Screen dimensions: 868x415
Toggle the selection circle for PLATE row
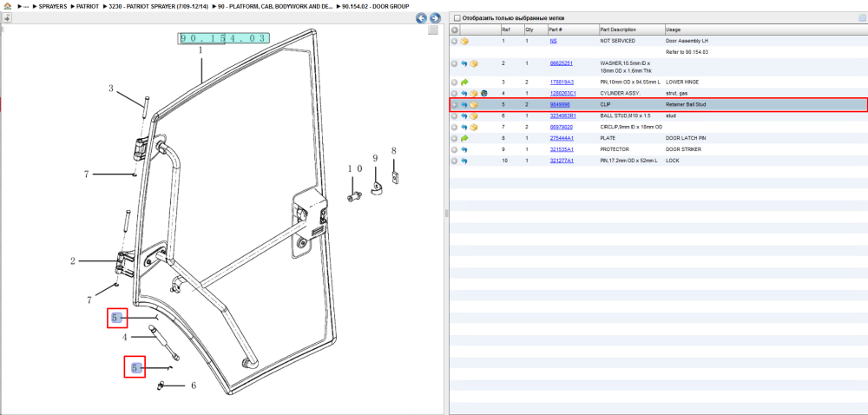coord(455,138)
